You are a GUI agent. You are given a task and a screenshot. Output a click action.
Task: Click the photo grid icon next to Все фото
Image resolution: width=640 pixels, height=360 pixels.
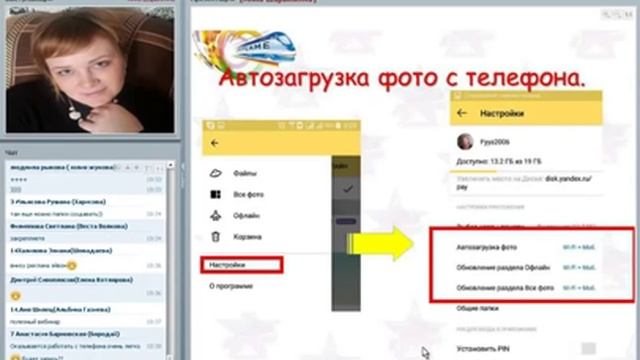pos(216,194)
